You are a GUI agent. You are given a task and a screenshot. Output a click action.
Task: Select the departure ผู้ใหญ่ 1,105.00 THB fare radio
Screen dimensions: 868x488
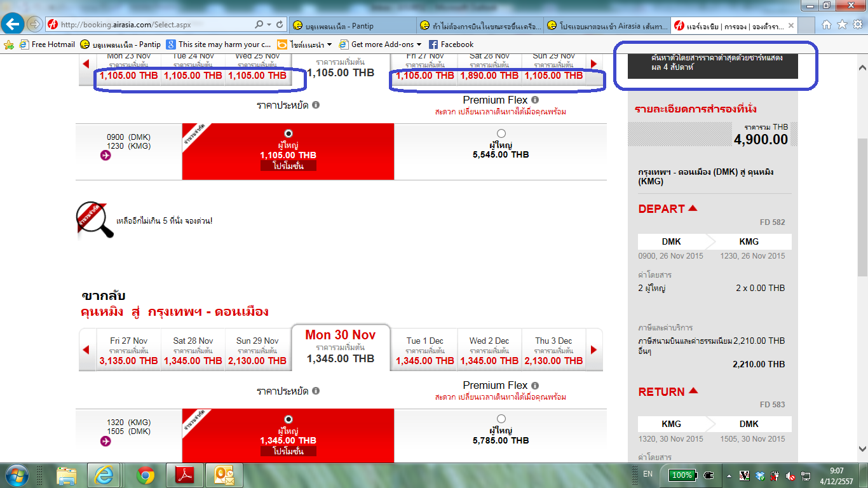289,133
